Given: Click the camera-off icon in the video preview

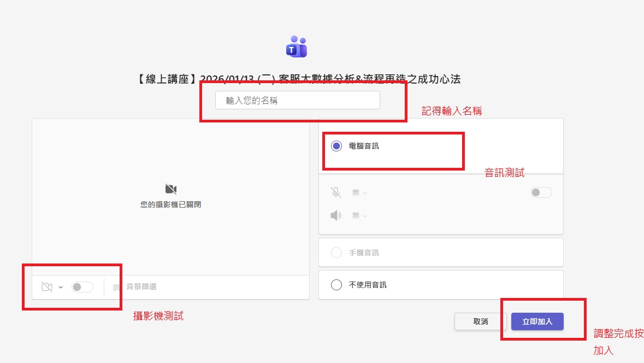Looking at the screenshot, I should tap(170, 189).
